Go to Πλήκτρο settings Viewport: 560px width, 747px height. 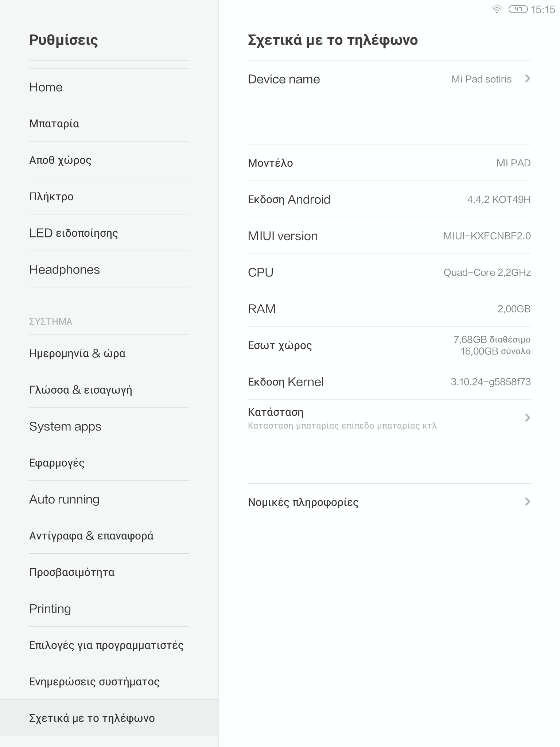109,197
